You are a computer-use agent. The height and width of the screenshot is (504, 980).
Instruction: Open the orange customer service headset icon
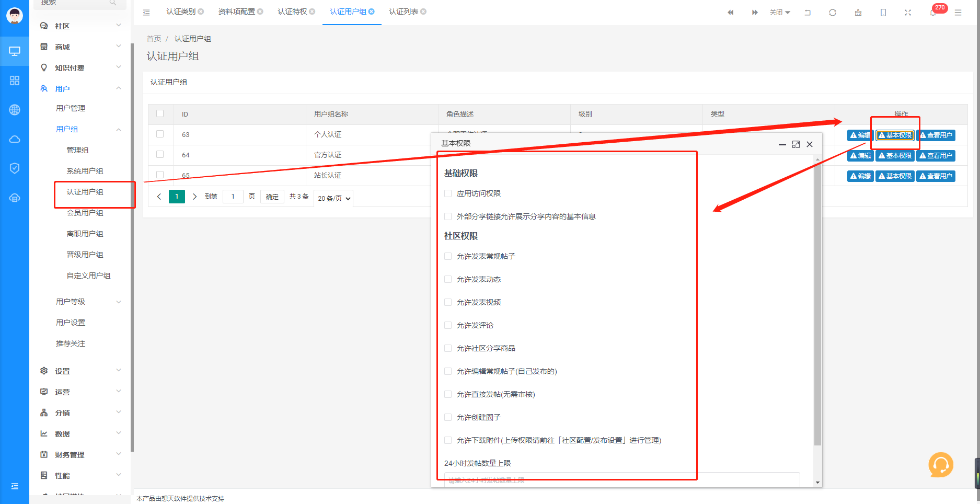point(941,465)
